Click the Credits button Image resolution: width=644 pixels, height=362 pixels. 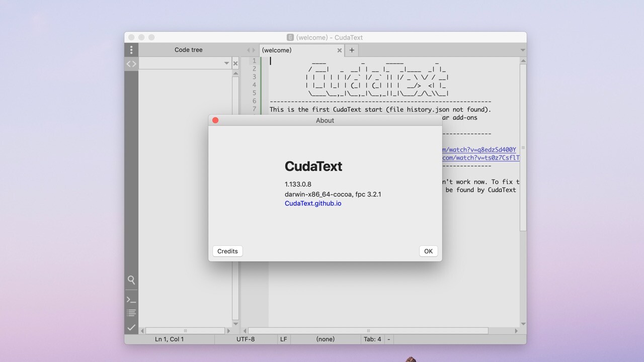pyautogui.click(x=227, y=251)
